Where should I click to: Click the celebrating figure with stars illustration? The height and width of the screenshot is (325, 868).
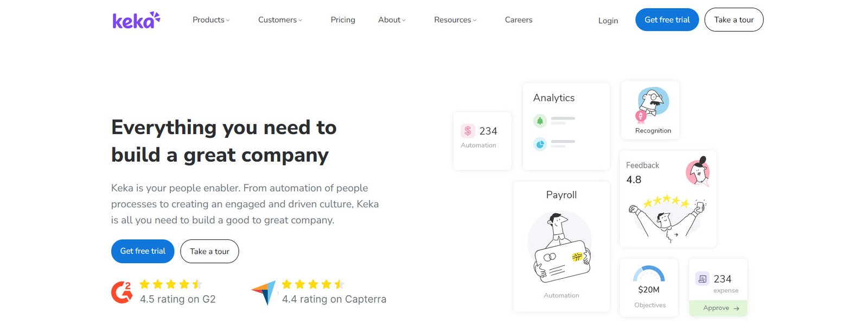click(x=667, y=218)
